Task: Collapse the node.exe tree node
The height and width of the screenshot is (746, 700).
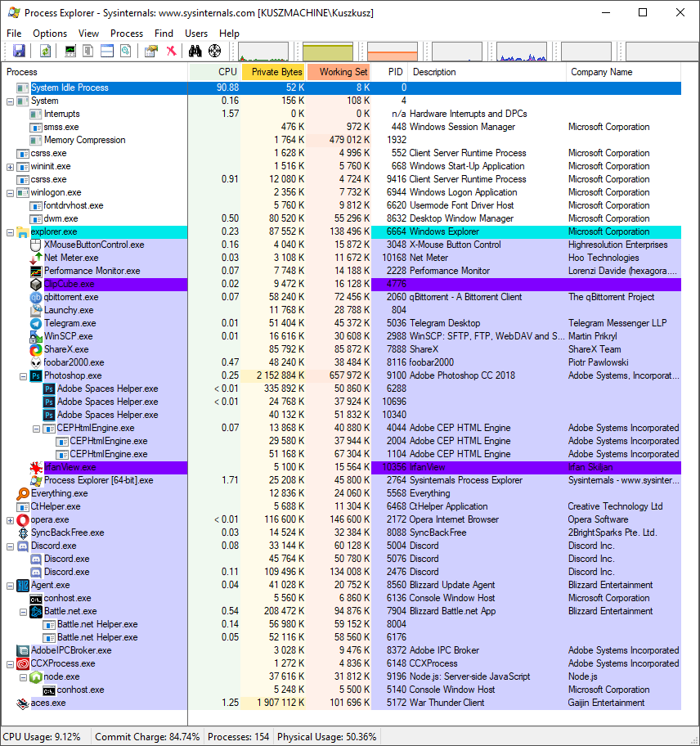Action: coord(23,677)
